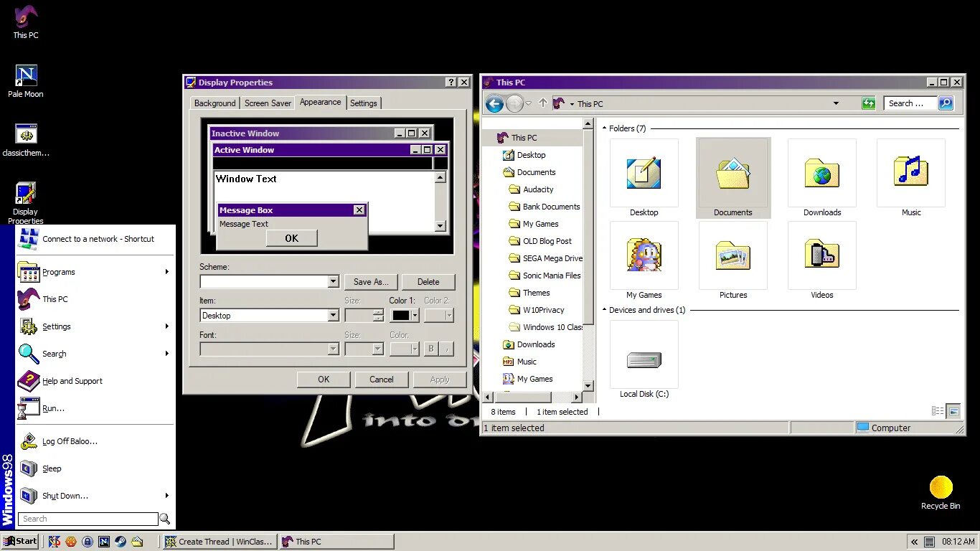Choose Help and Support in Start menu

[x=95, y=381]
